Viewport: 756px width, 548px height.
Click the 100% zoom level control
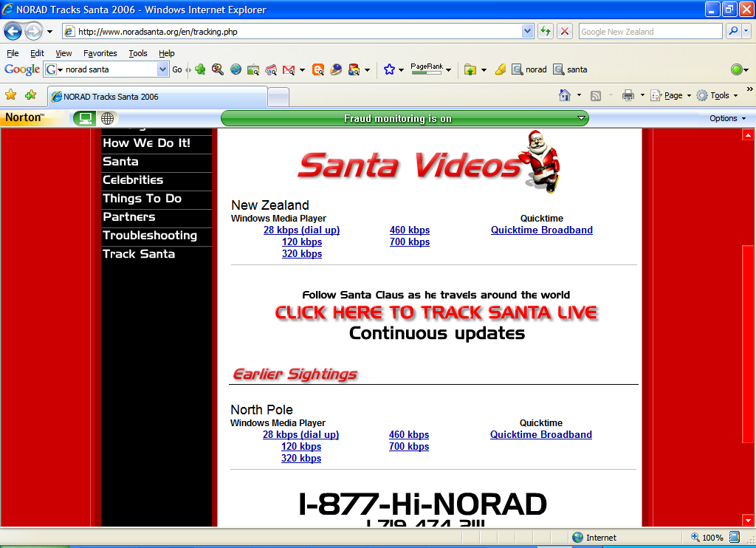[x=708, y=538]
